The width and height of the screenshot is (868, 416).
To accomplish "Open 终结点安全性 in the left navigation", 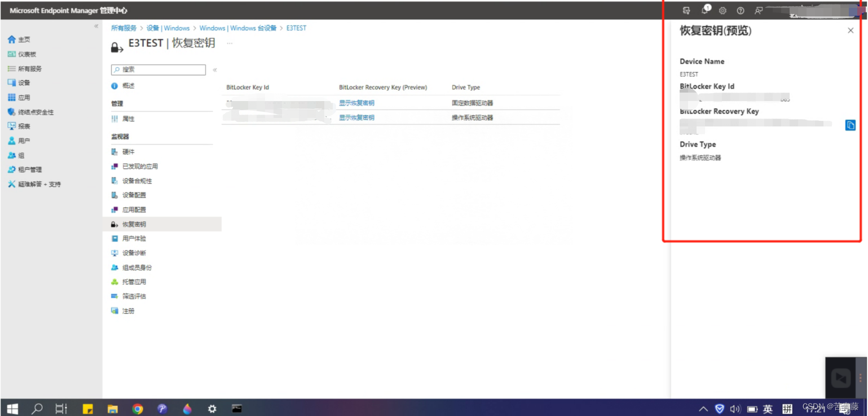I will tap(31, 112).
